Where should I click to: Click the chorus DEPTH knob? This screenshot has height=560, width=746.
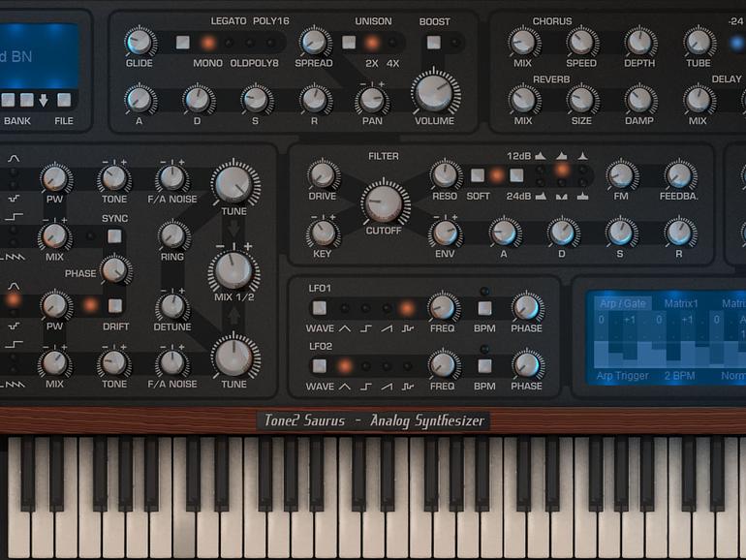(639, 42)
